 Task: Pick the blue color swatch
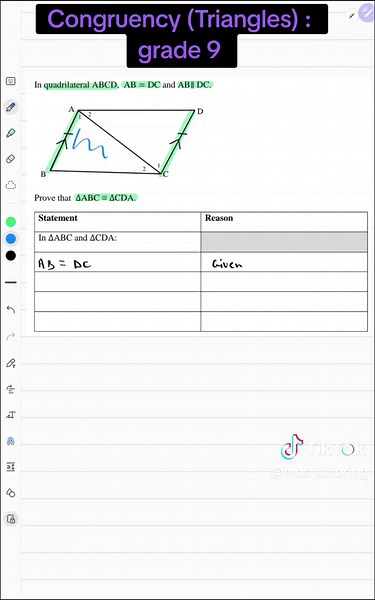11,239
